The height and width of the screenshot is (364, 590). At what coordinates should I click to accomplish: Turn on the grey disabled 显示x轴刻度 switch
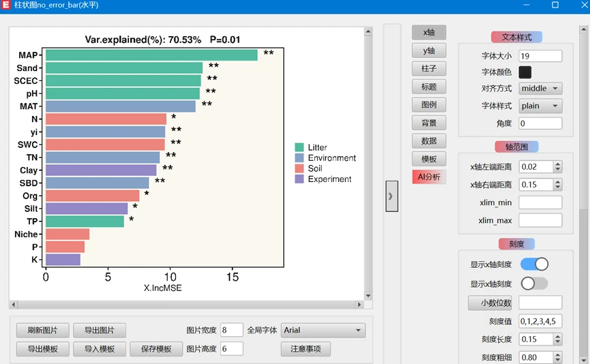[534, 283]
